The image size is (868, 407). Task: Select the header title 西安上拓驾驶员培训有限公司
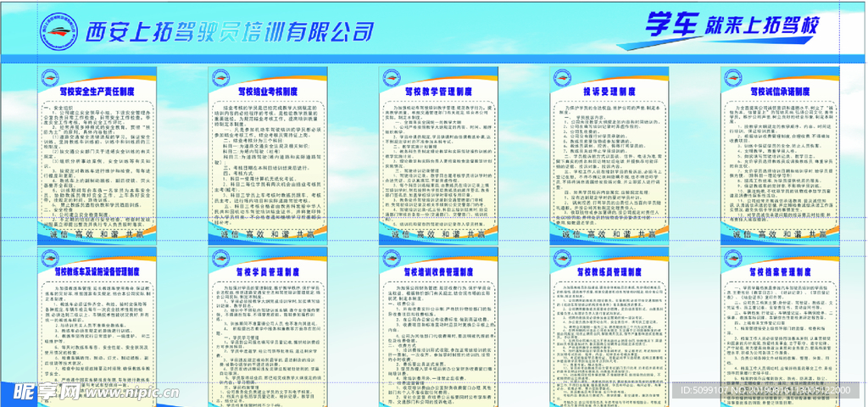coord(230,32)
